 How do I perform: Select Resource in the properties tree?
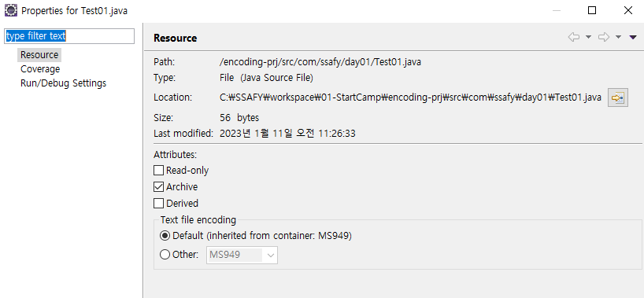[39, 54]
